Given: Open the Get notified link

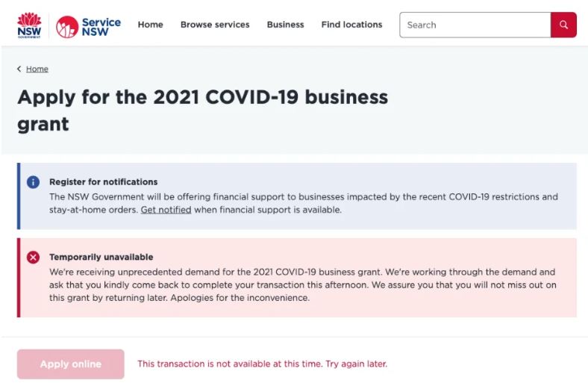Looking at the screenshot, I should pyautogui.click(x=166, y=210).
